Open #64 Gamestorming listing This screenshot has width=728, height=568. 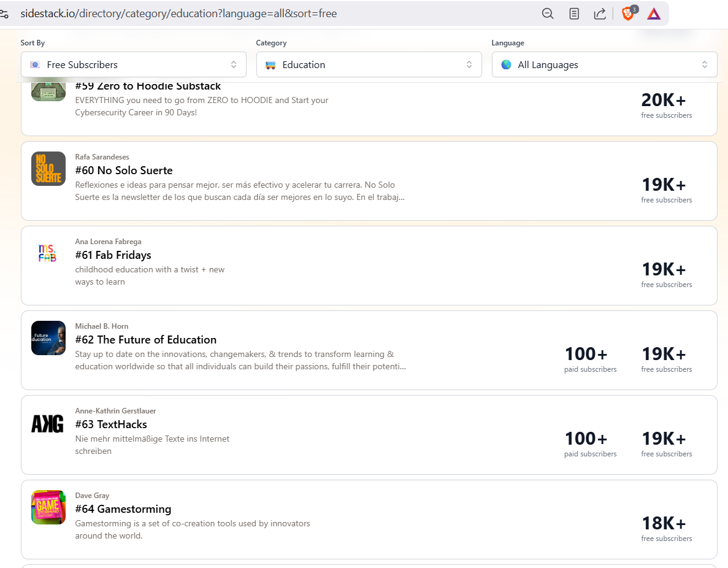[123, 509]
